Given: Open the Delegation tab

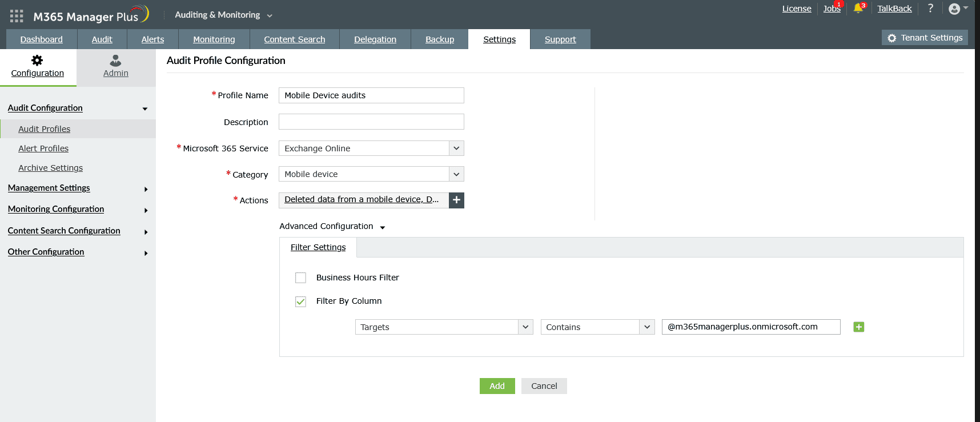Looking at the screenshot, I should (375, 39).
